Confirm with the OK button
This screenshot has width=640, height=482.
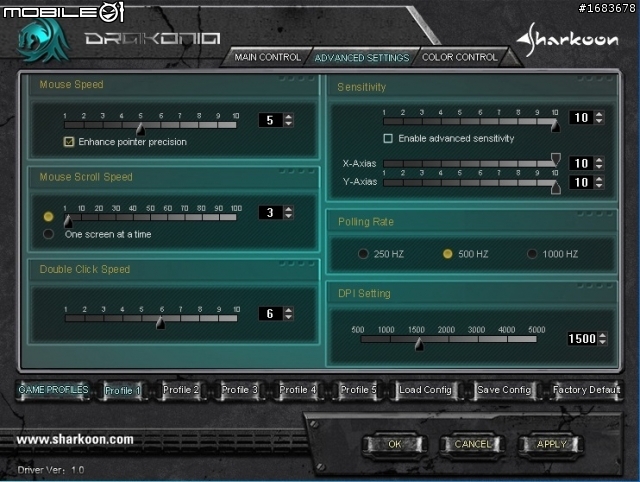[395, 444]
